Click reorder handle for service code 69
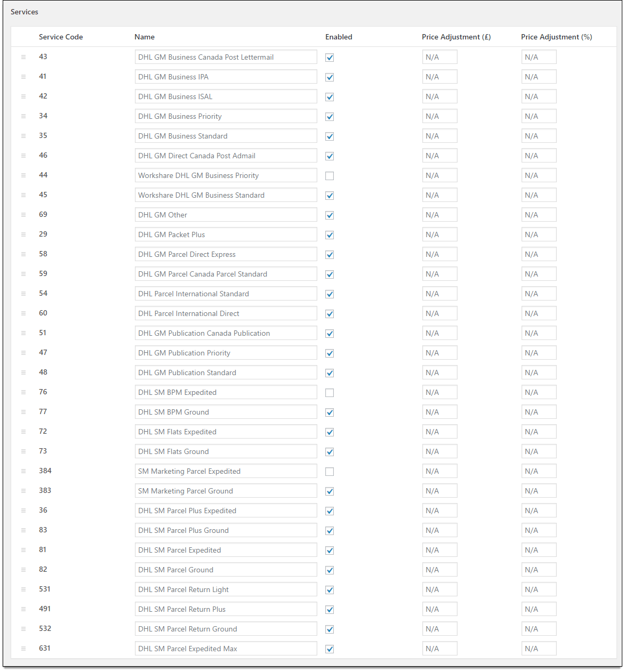This screenshot has height=672, width=625. click(x=23, y=215)
